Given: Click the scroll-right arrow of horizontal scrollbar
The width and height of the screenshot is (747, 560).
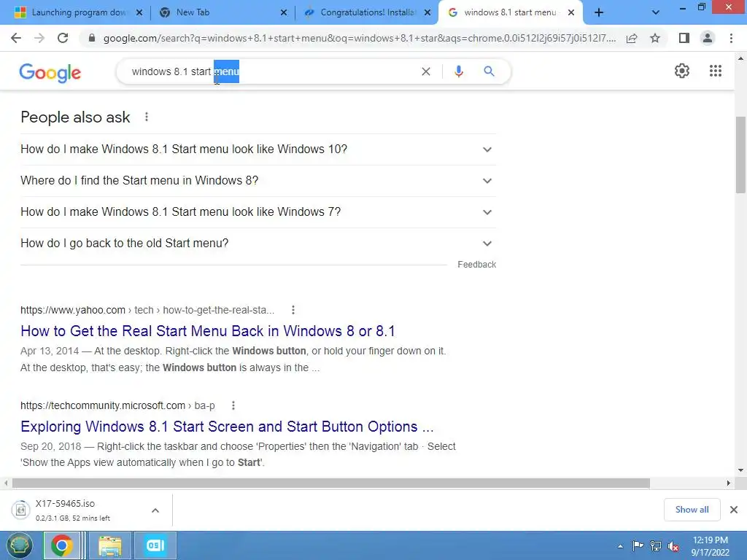Looking at the screenshot, I should (729, 483).
